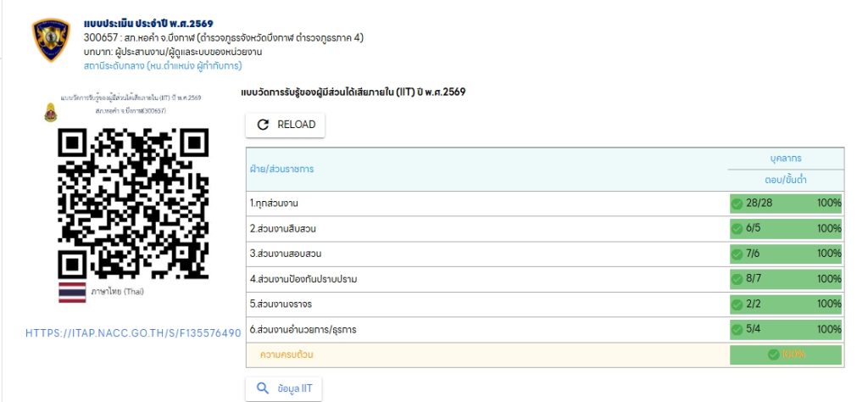Click green check icon in ส่วนงานสืบสวน row
Viewport: 868px width, 402px height.
[x=737, y=229]
